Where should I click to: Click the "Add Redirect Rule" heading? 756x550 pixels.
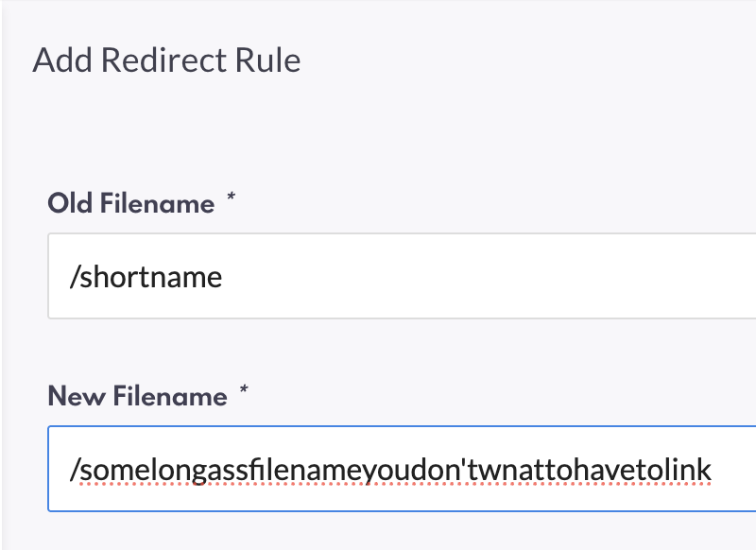(166, 60)
